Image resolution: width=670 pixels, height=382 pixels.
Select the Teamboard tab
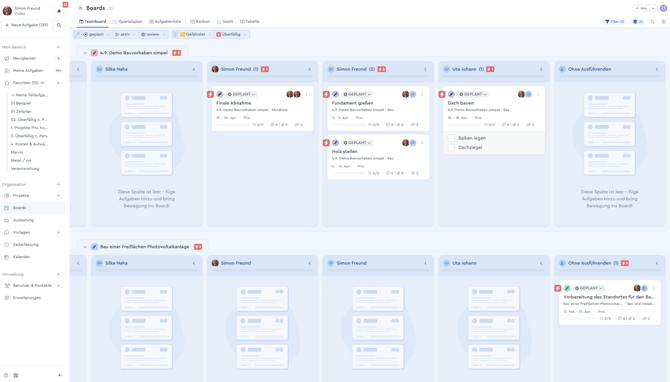[x=93, y=22]
